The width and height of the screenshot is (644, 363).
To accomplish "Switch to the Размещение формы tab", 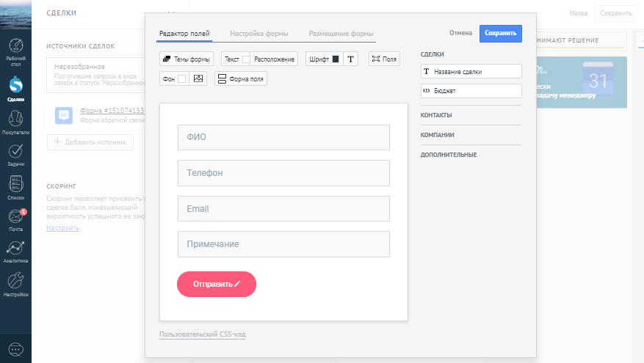I will click(341, 34).
